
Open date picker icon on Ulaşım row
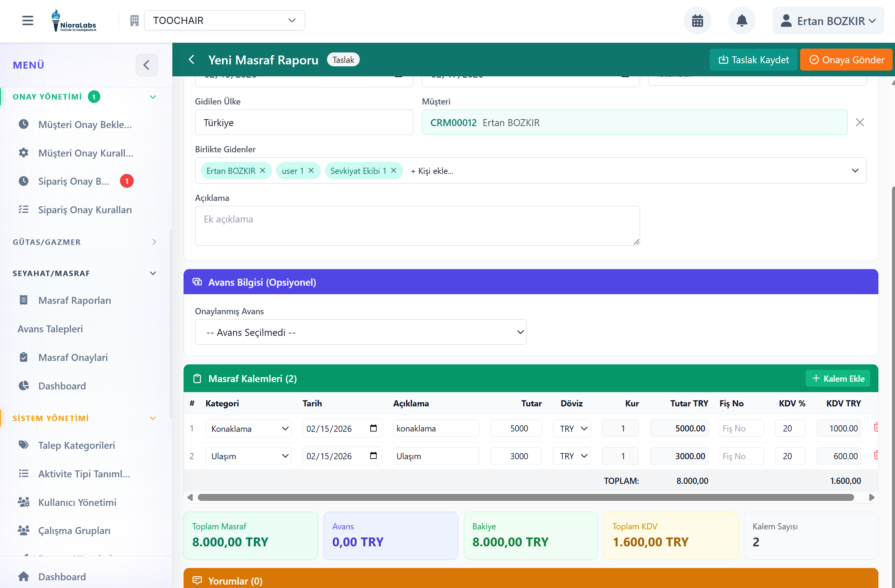[x=373, y=456]
